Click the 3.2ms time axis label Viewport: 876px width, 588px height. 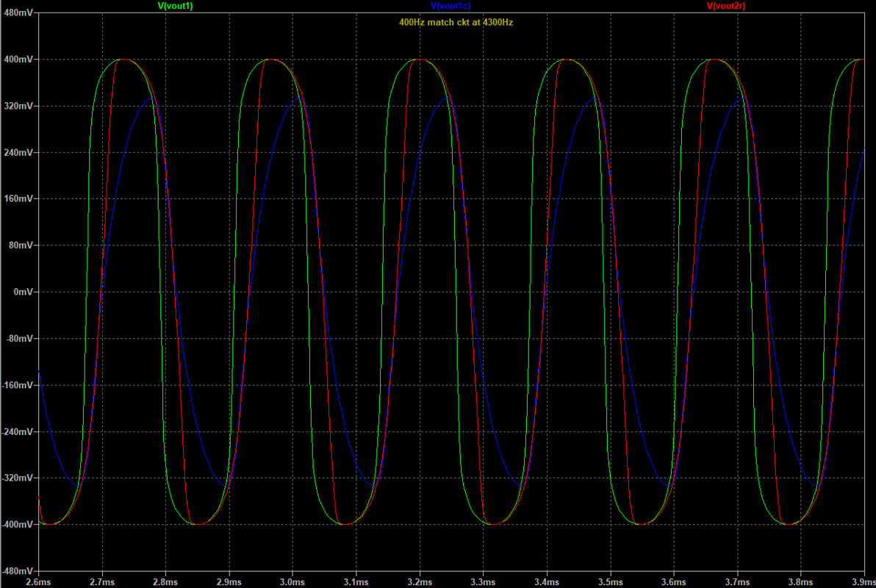coord(420,582)
